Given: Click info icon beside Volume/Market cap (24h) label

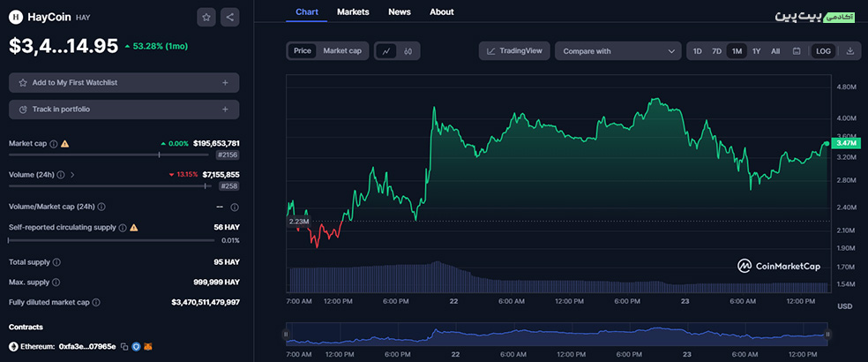Looking at the screenshot, I should [x=101, y=207].
